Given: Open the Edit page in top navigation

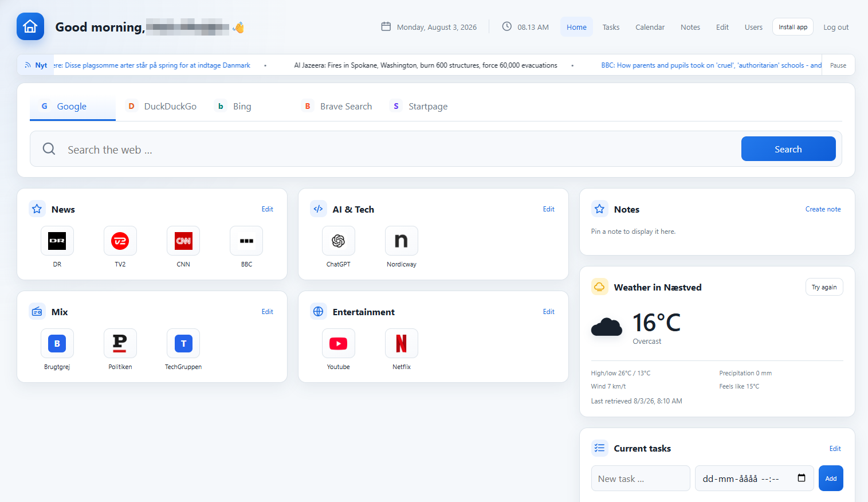Looking at the screenshot, I should tap(722, 27).
